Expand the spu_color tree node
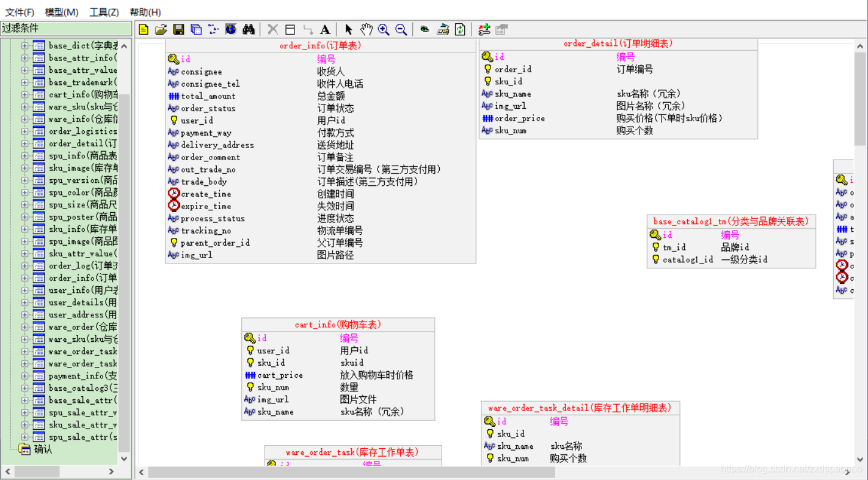The height and width of the screenshot is (480, 868). 24,192
